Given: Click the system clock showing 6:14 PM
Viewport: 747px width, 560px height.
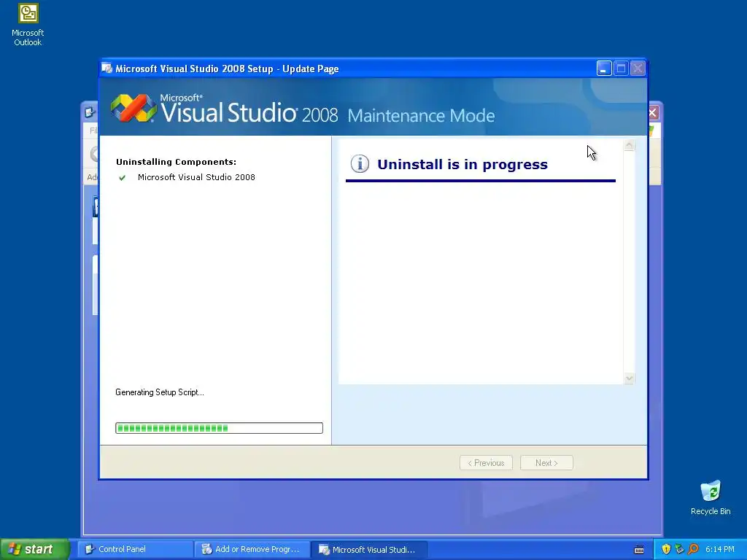Looking at the screenshot, I should tap(720, 549).
